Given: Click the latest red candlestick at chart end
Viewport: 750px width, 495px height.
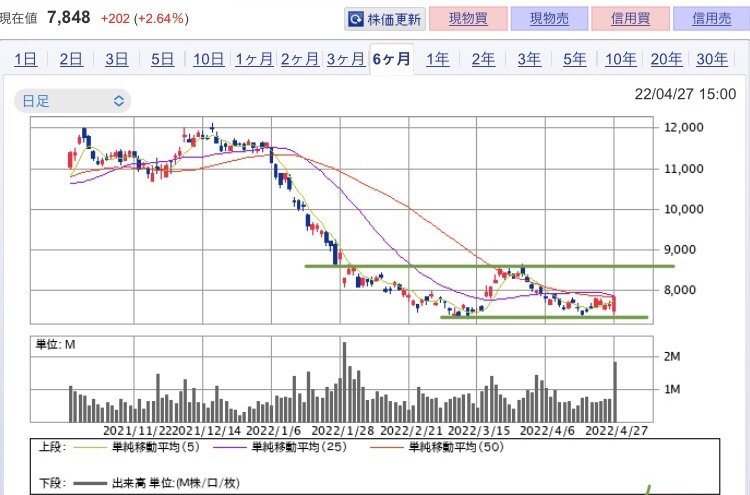Looking at the screenshot, I should [x=614, y=305].
